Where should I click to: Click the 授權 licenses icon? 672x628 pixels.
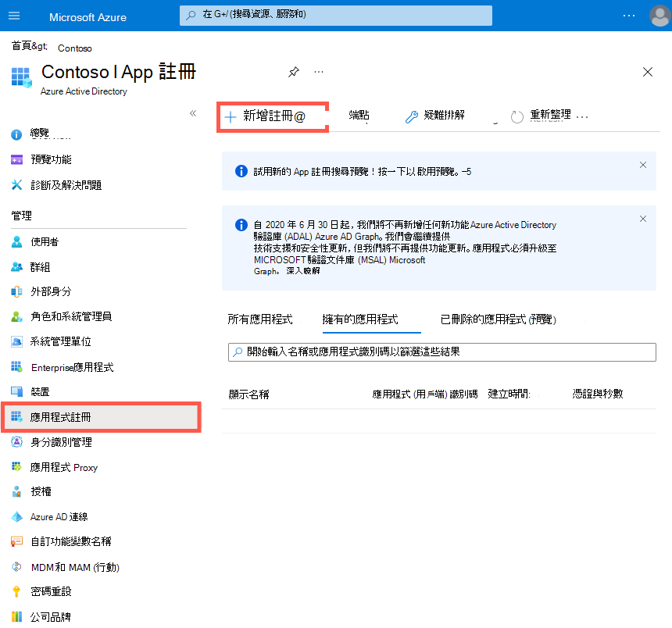(x=16, y=492)
